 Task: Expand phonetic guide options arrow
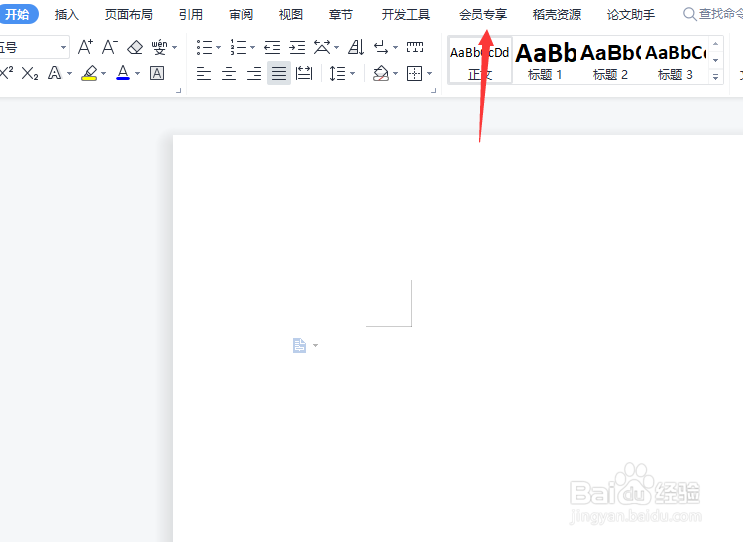[x=175, y=47]
